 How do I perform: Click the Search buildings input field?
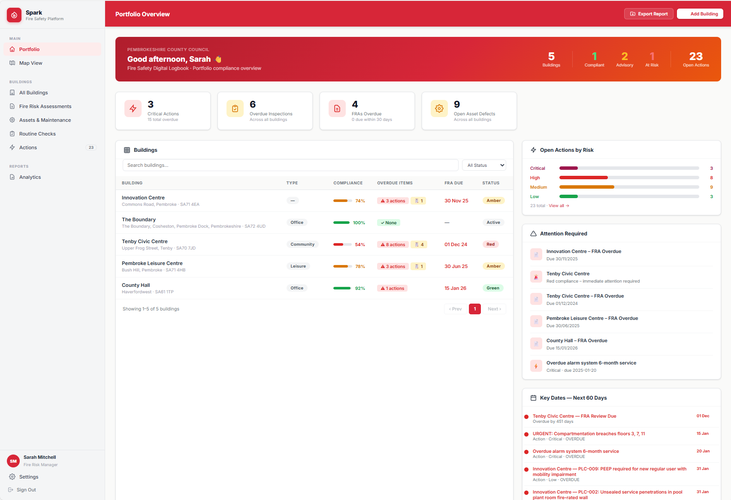click(x=288, y=165)
